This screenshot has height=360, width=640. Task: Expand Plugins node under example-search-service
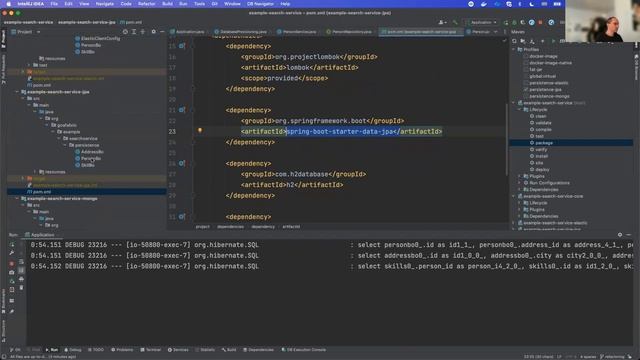coord(520,176)
